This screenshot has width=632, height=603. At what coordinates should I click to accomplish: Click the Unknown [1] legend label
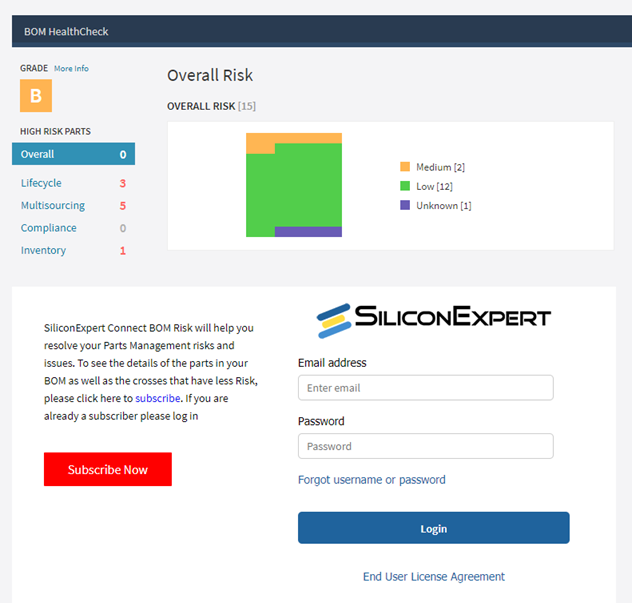(444, 206)
